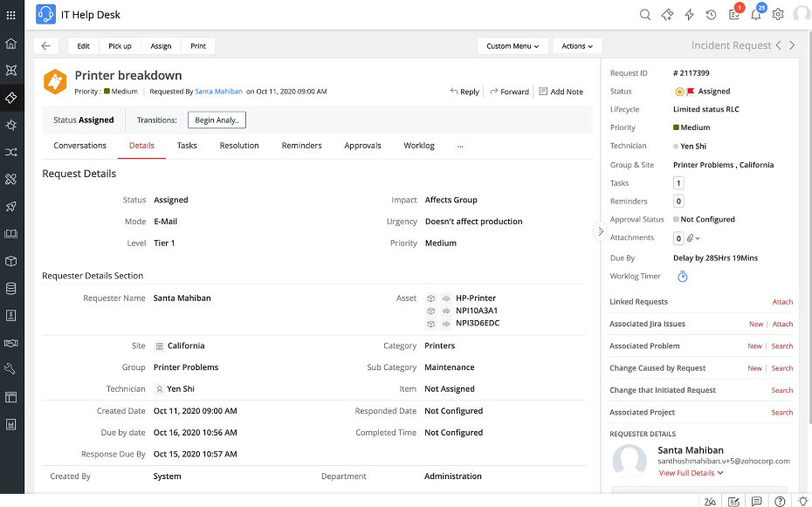Open notifications bell with 25 badge
This screenshot has width=812, height=507.
click(757, 13)
